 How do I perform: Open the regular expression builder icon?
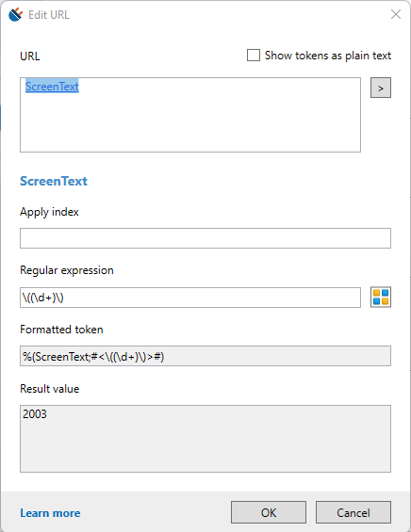pyautogui.click(x=381, y=298)
